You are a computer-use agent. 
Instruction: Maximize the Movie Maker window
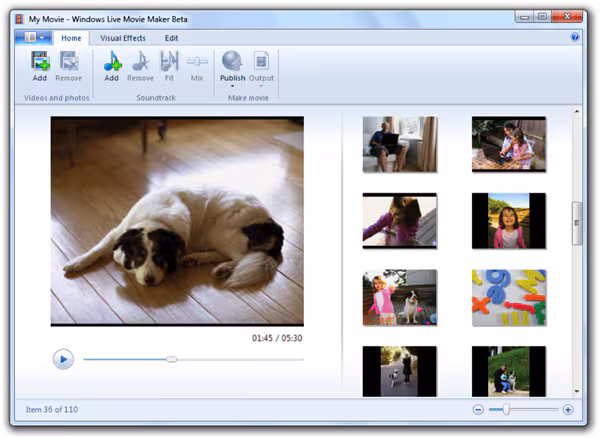pos(542,16)
